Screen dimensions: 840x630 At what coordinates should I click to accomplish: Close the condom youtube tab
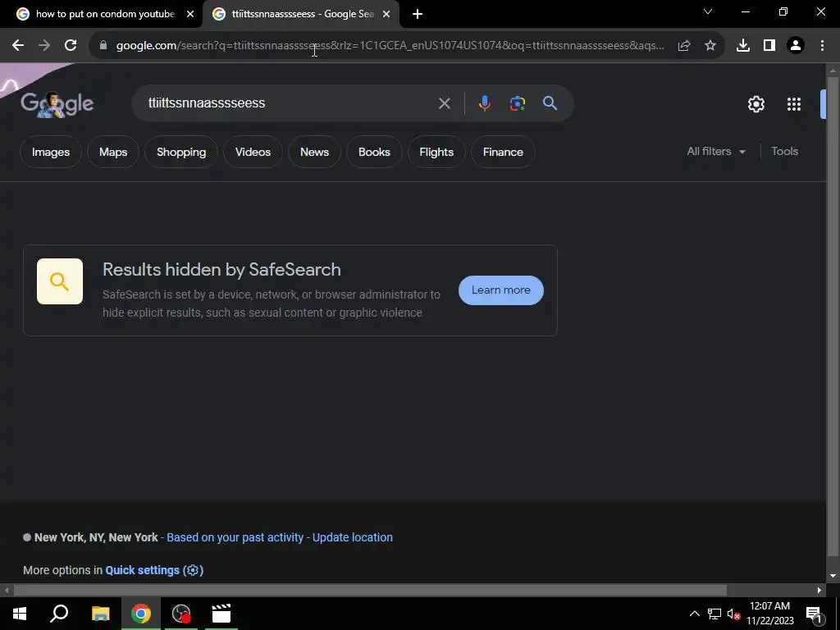point(190,14)
